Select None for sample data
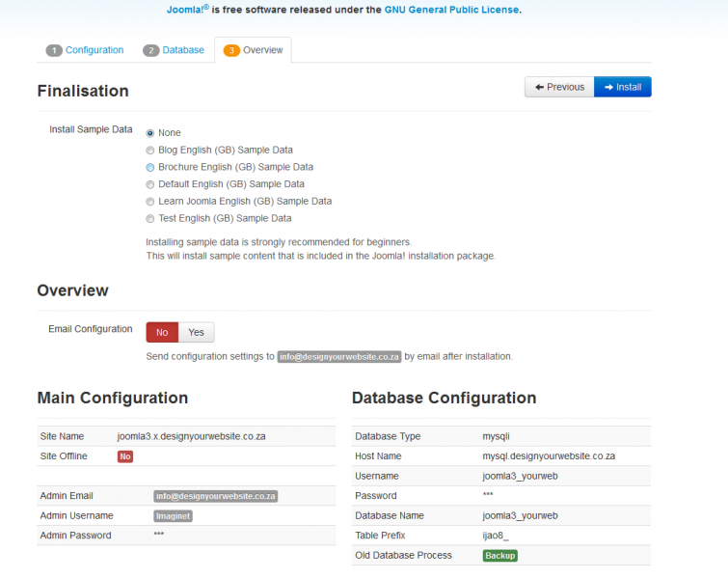Image resolution: width=728 pixels, height=579 pixels. point(150,133)
